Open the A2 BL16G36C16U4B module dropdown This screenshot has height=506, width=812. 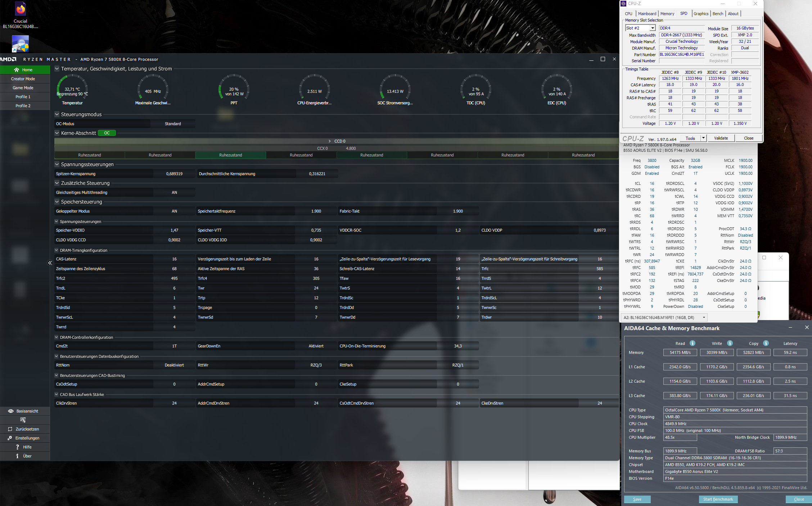(704, 318)
